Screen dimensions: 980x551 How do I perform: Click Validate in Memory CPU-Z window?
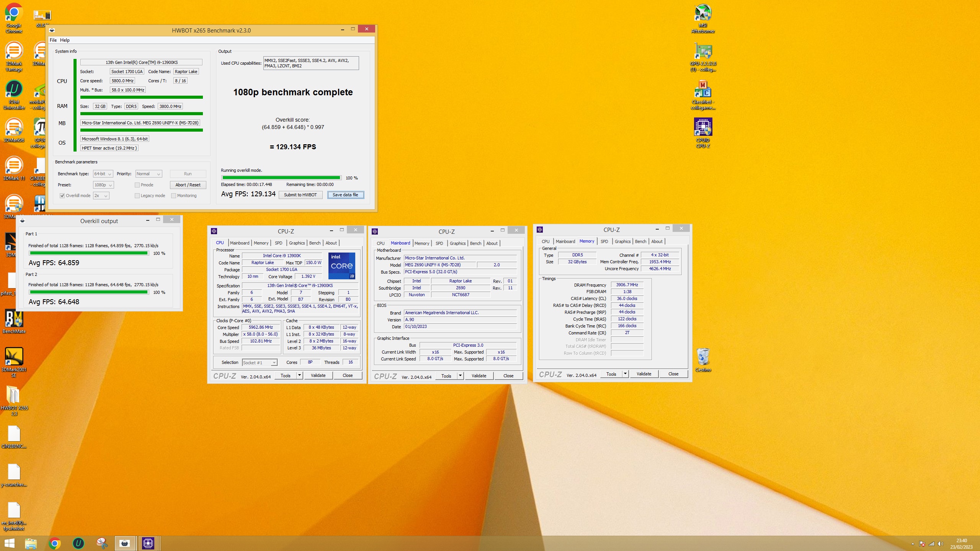pos(644,374)
